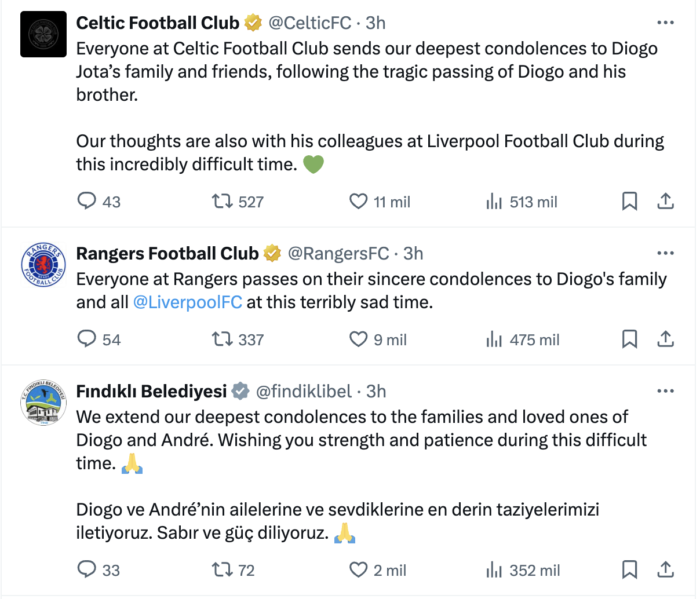Bookmark the Fındıklı Belediyesi tweet
Screen dimensions: 700x599
[629, 569]
